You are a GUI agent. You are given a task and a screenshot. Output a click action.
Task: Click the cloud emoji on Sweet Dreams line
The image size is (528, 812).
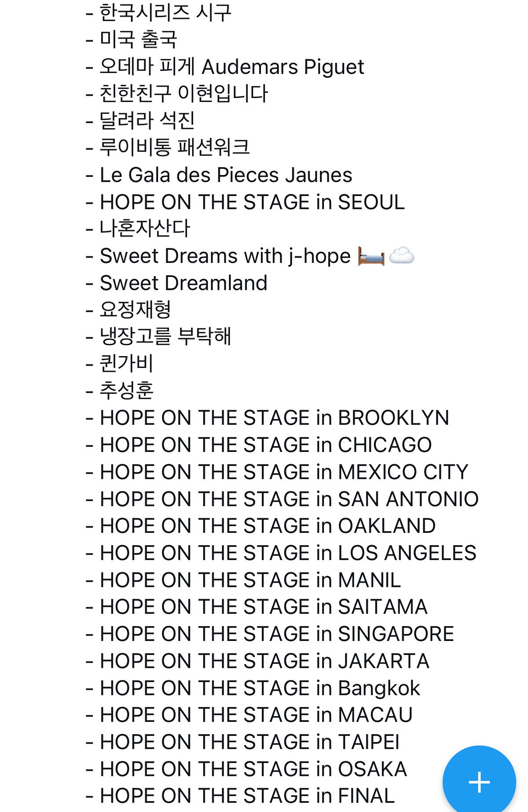401,255
